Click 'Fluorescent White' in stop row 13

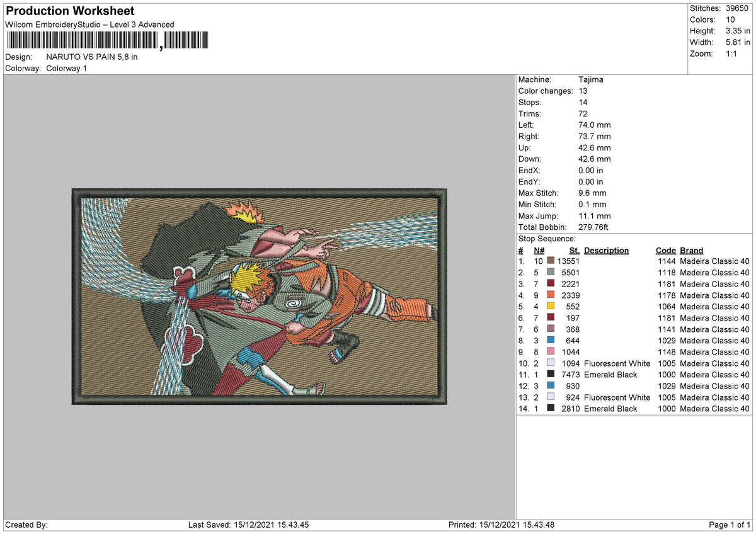tap(617, 397)
